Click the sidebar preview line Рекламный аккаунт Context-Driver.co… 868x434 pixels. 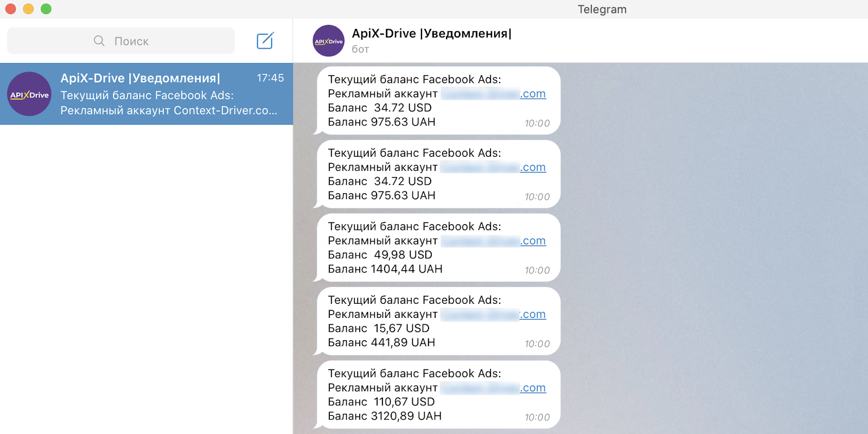tap(169, 111)
